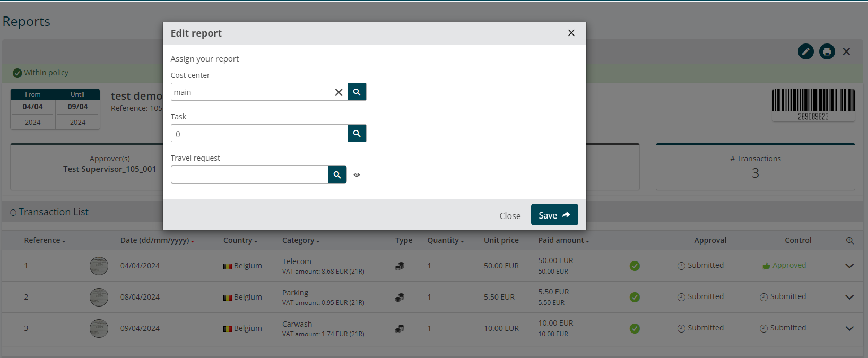868x358 pixels.
Task: Click the print report icon
Action: [x=827, y=51]
